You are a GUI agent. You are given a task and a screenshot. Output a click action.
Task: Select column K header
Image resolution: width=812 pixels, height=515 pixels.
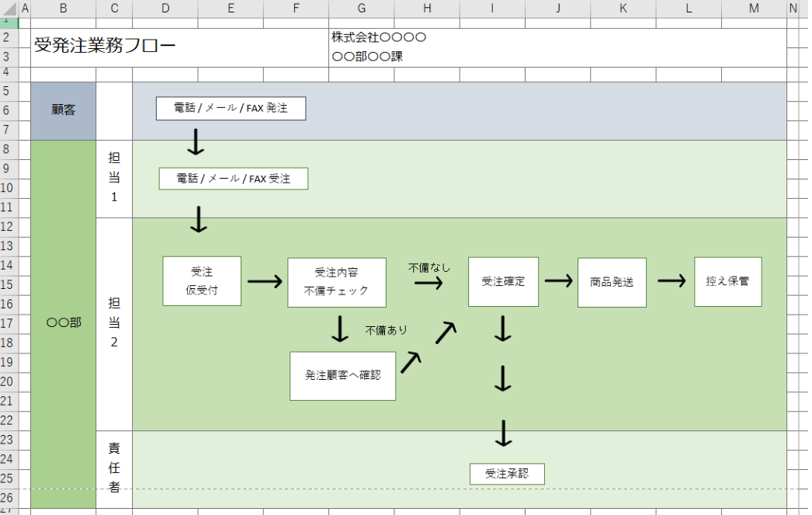(x=623, y=9)
